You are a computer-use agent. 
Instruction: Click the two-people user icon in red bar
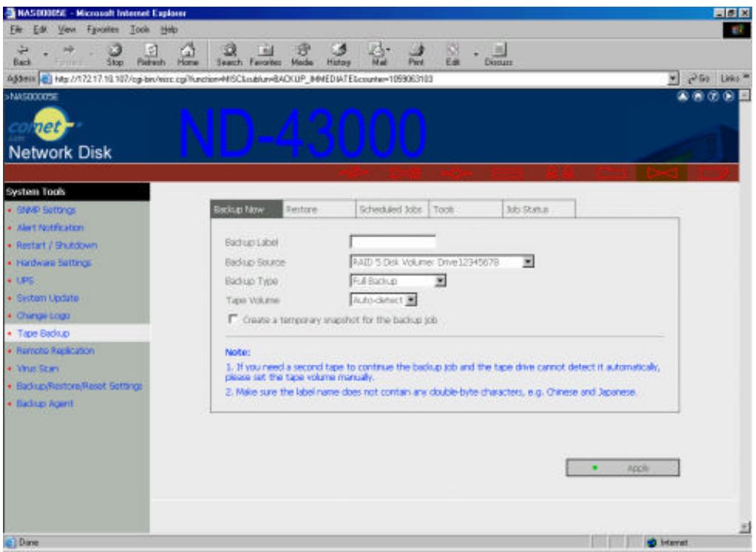559,173
